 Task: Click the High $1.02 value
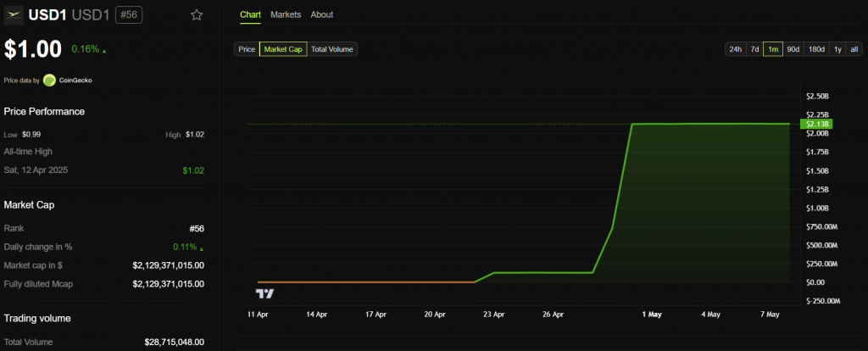195,135
